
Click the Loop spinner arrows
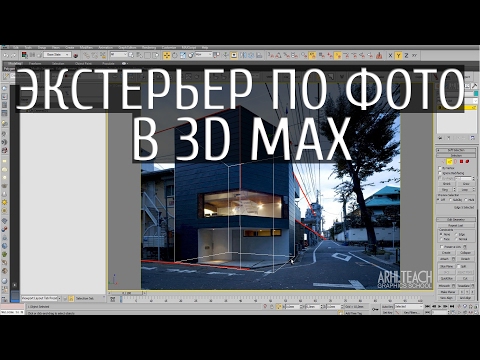(474, 190)
